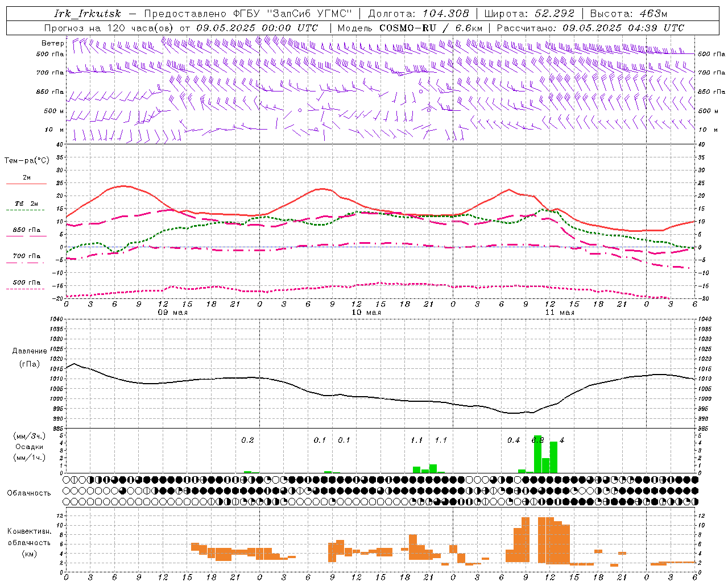The width and height of the screenshot is (728, 582).
Task: Click the 'Td 2м' dew point legend label
Action: 27,203
